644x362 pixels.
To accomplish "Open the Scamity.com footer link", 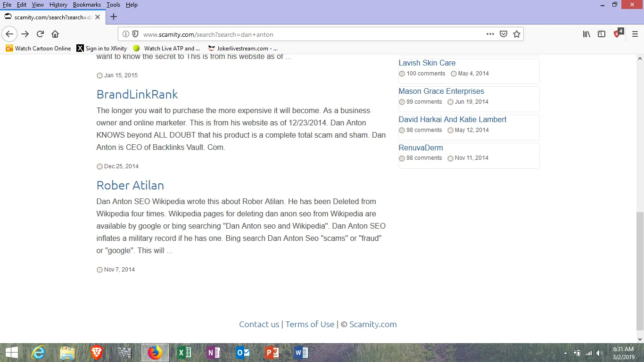I will click(x=373, y=324).
